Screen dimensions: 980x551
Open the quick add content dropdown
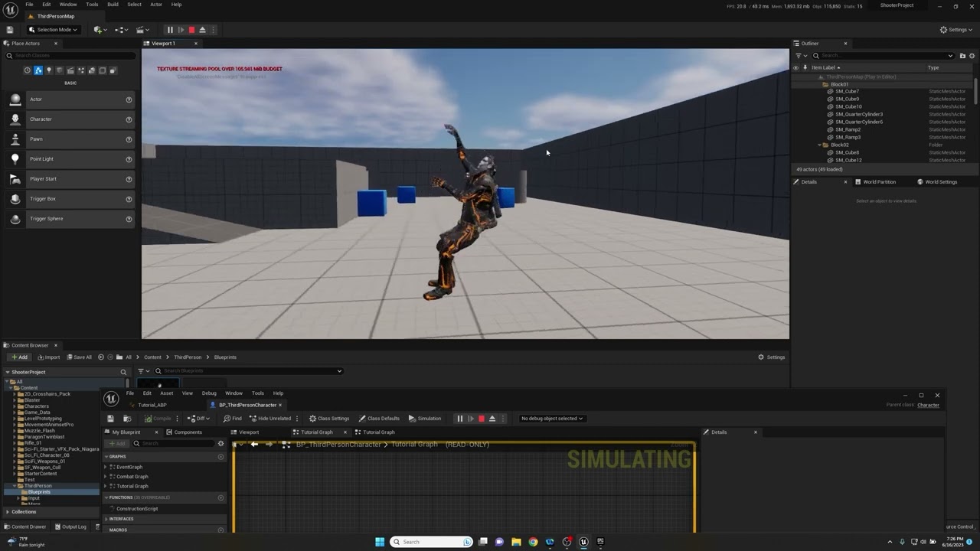pos(100,30)
